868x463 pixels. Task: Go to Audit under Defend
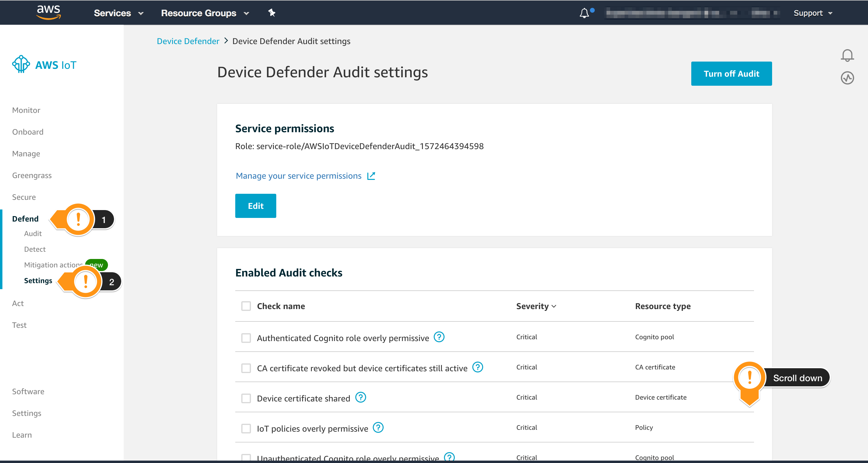tap(33, 233)
